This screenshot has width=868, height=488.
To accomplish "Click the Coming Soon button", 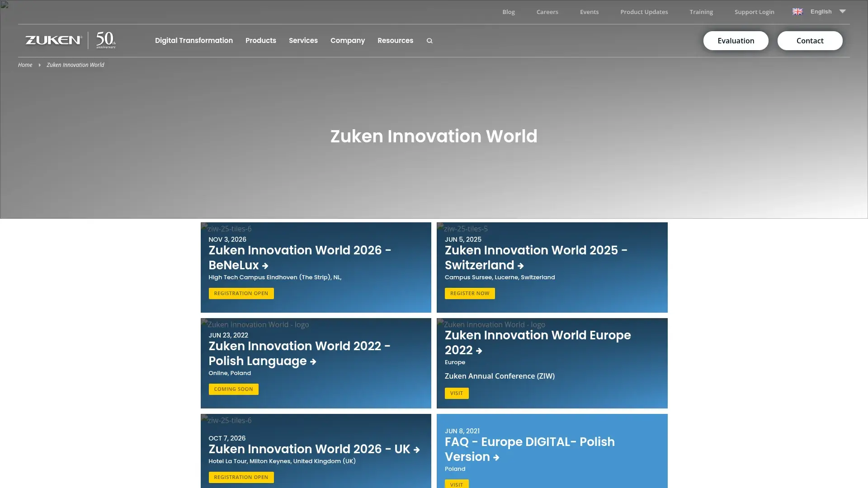I will tap(233, 389).
